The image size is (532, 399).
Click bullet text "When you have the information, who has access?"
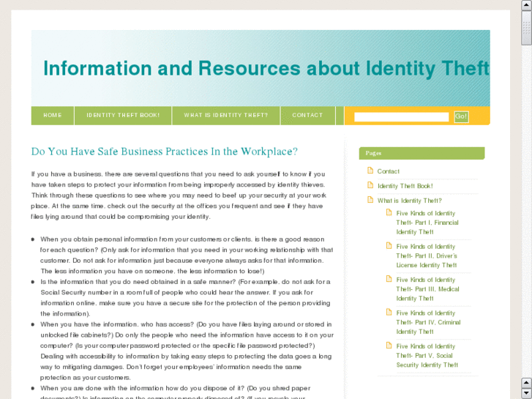(x=187, y=351)
